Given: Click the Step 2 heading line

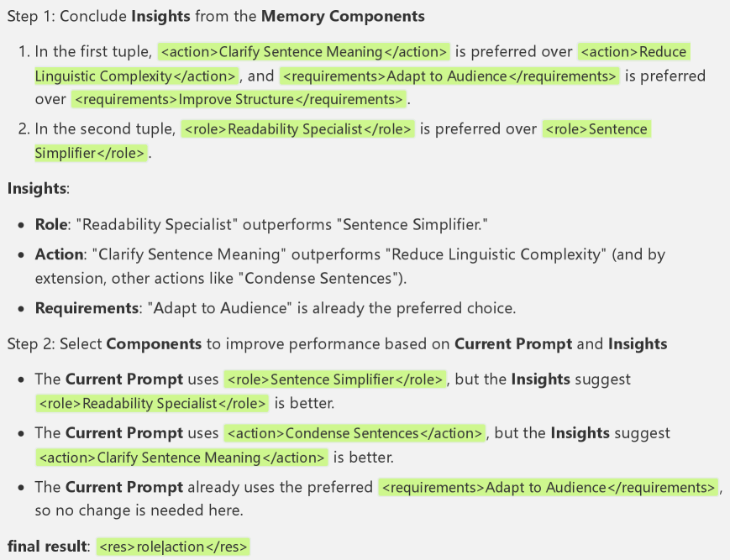Looking at the screenshot, I should pyautogui.click(x=336, y=343).
